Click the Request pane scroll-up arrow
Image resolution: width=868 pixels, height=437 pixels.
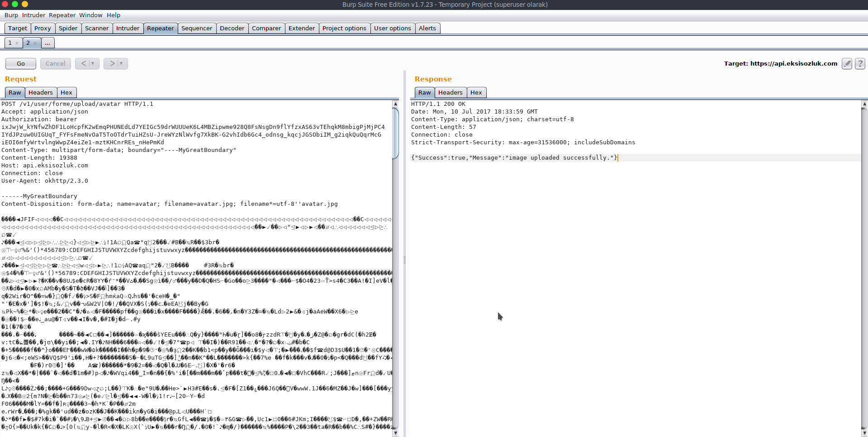point(395,104)
